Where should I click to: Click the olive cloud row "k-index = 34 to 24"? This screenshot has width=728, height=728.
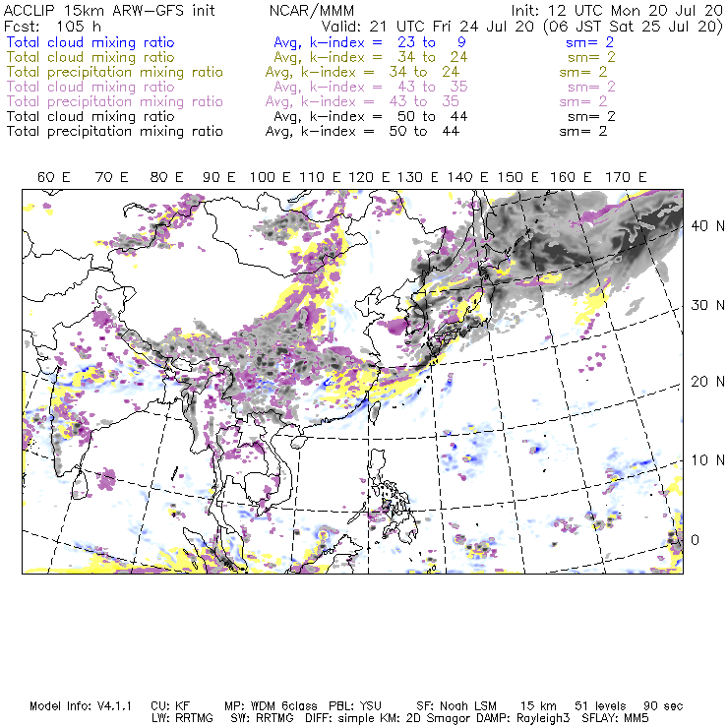pos(389,57)
